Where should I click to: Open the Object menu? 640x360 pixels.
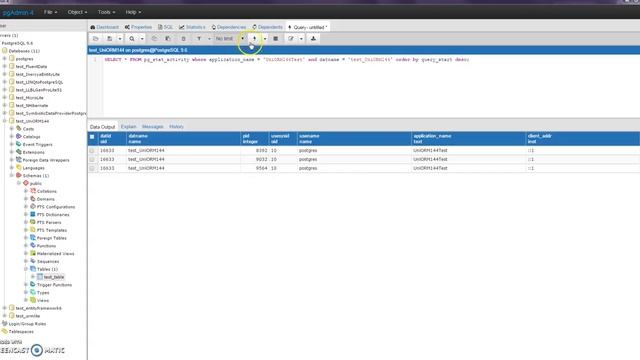(x=77, y=12)
